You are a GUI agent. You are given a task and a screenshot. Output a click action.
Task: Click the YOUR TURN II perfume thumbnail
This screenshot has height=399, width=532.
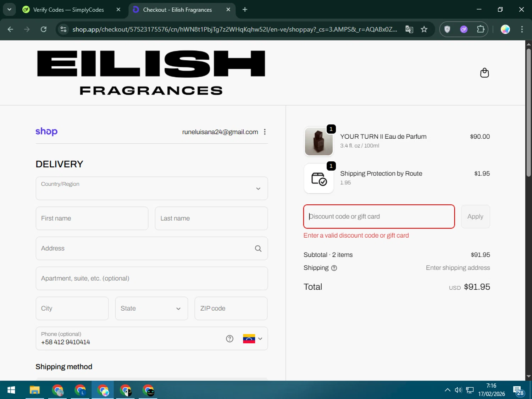coord(319,142)
